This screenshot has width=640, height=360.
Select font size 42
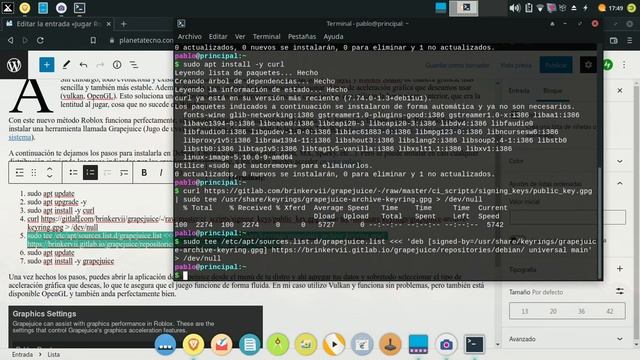610,311
